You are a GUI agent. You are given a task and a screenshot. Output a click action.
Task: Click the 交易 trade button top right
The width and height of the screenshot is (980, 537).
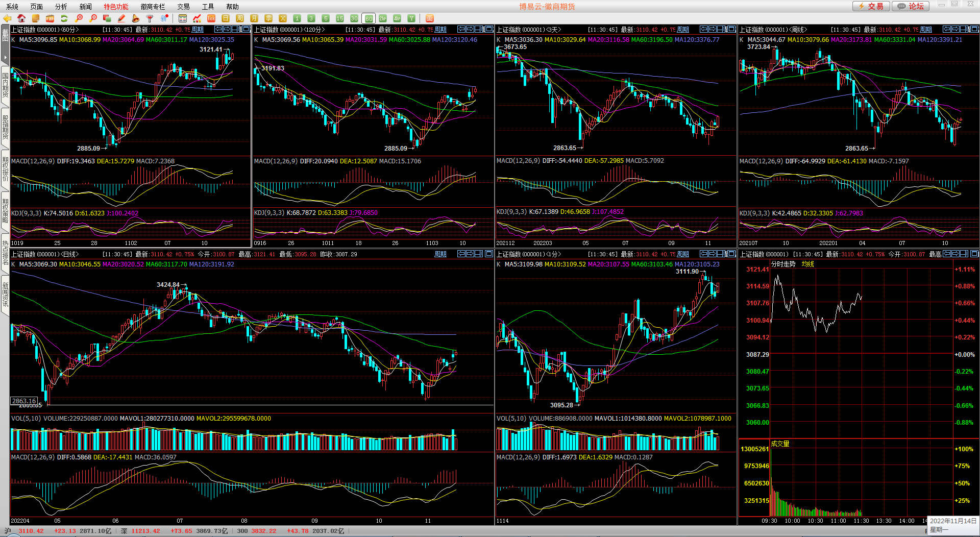tap(871, 6)
